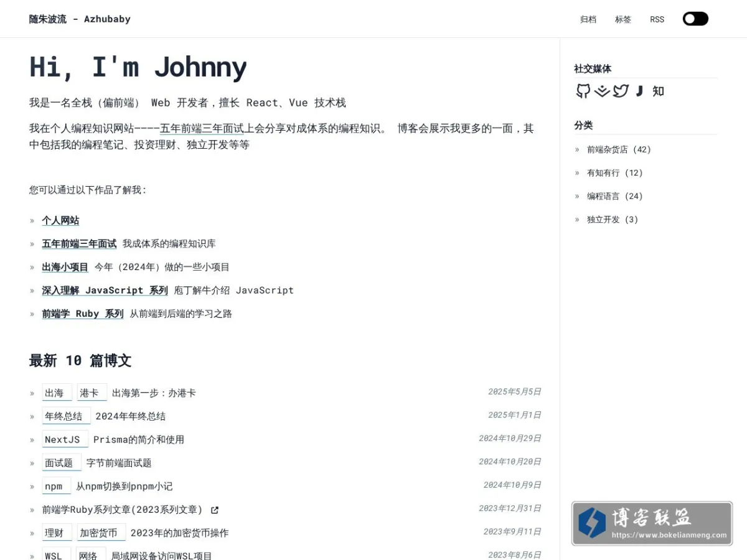Click the date 2025年1月1日
The width and height of the screenshot is (747, 560).
point(515,415)
